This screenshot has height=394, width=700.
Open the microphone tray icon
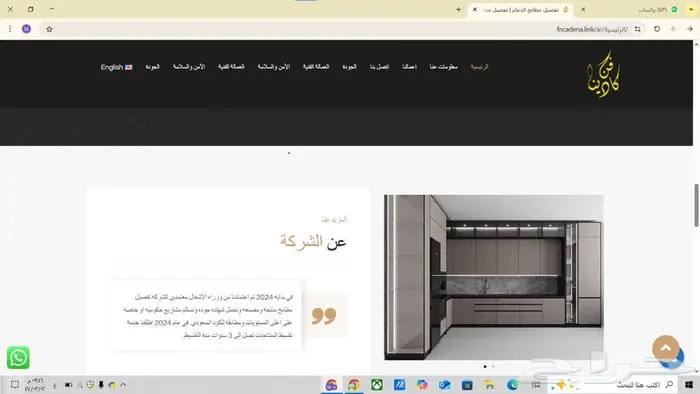tap(101, 385)
